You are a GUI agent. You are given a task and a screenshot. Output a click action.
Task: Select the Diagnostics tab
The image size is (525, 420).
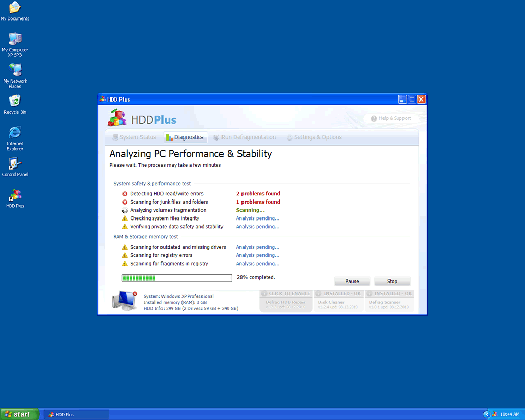(x=185, y=137)
